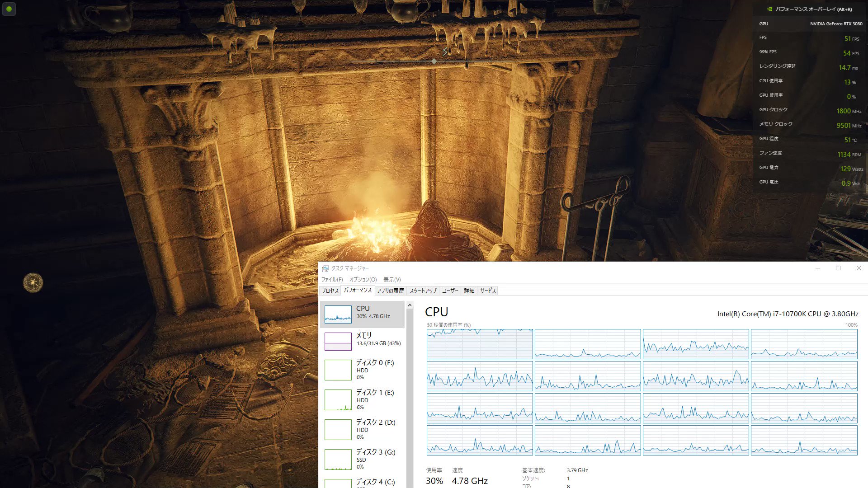868x488 pixels.
Task: Click the メモリ クロック 9501 MHz value
Action: click(x=849, y=126)
